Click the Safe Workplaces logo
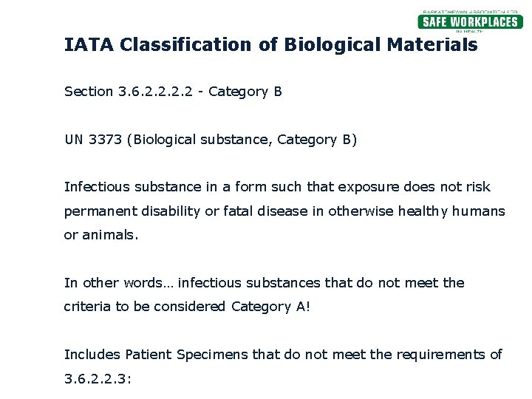This screenshot has height=399, width=532. click(x=470, y=22)
